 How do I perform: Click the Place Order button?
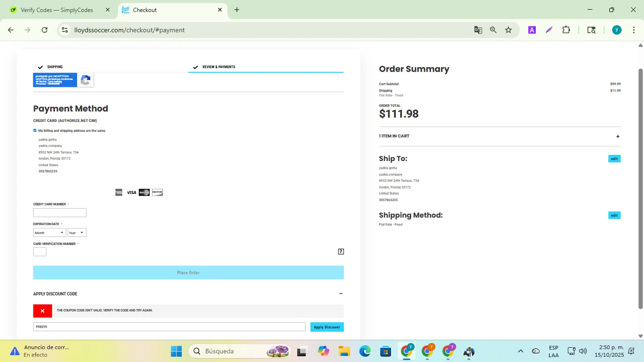pyautogui.click(x=188, y=273)
